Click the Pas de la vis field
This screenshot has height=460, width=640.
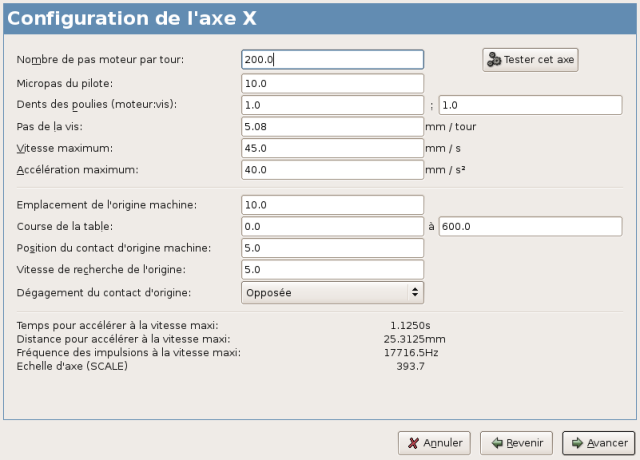(332, 127)
